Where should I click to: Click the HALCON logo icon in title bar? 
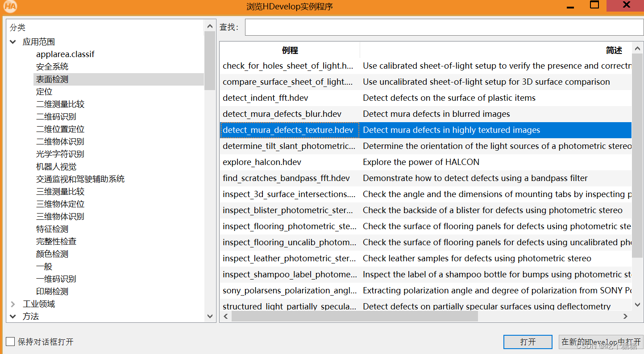(x=10, y=6)
